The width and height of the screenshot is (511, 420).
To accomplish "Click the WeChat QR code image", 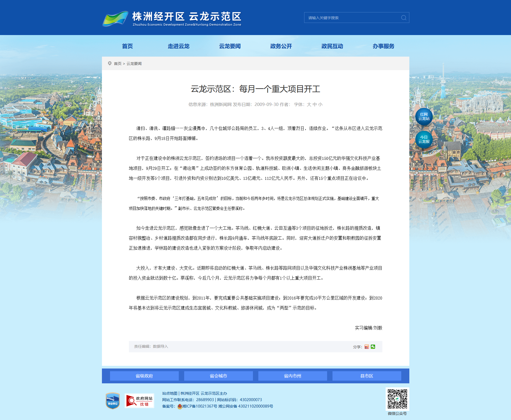I will [x=397, y=399].
